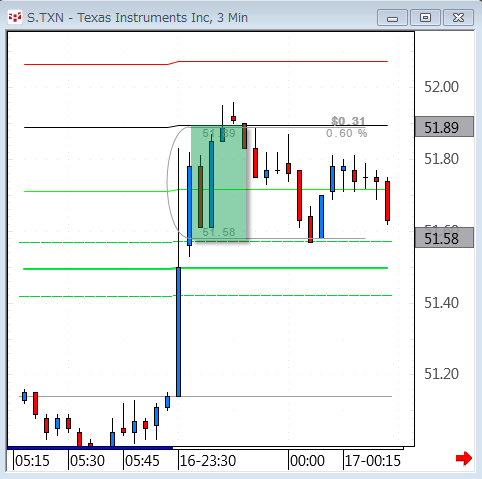Click the 0.60 % measurement label
482x479 pixels.
347,133
